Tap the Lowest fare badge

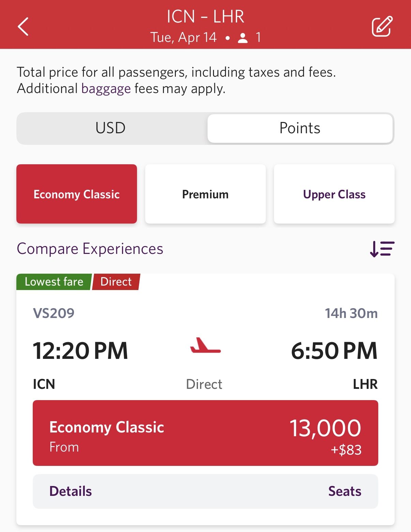click(x=54, y=282)
